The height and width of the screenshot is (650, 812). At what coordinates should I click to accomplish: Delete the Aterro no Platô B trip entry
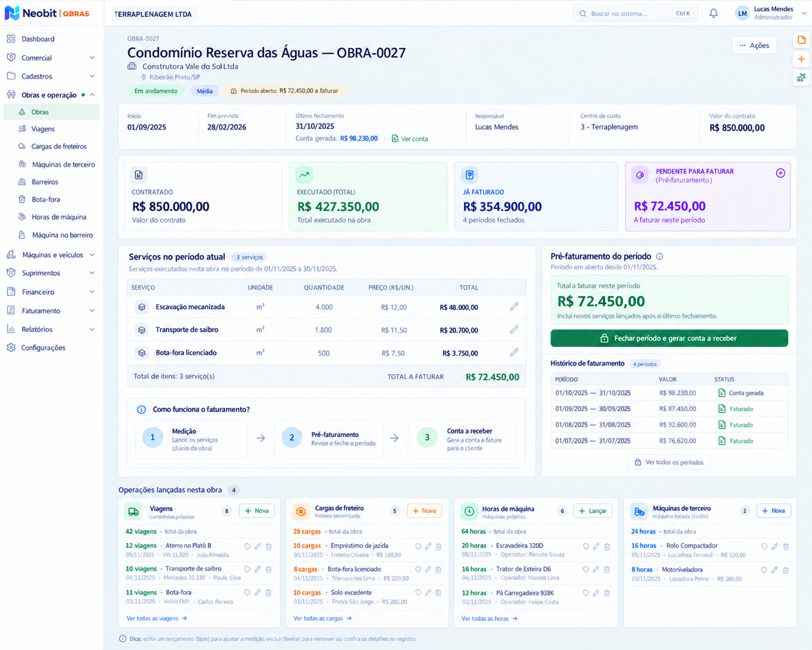coord(269,546)
